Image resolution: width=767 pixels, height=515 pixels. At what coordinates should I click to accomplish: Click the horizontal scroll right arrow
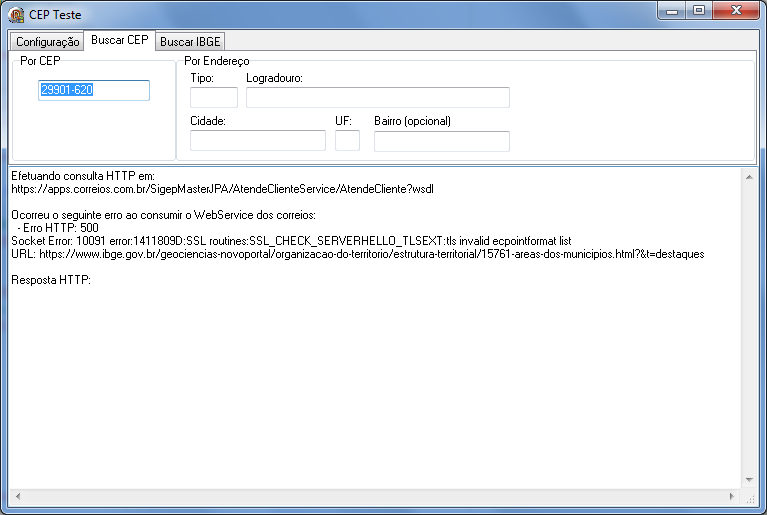coord(731,496)
